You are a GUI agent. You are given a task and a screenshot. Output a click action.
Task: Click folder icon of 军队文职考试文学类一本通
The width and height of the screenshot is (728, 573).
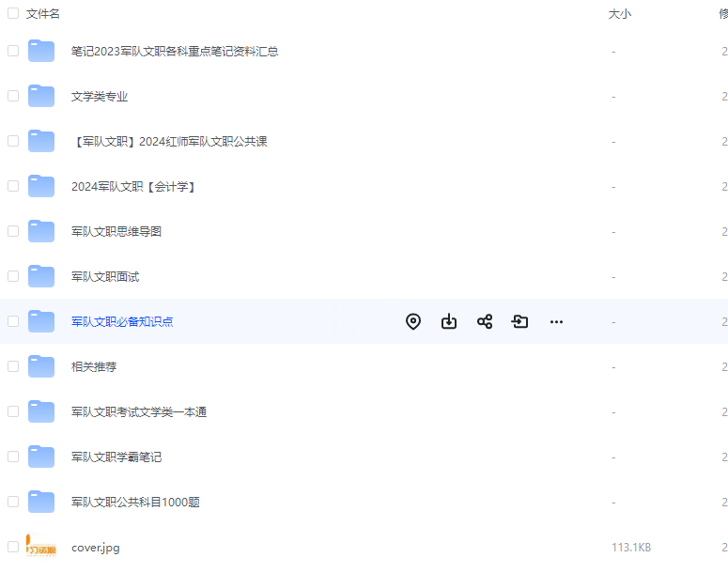tap(40, 410)
